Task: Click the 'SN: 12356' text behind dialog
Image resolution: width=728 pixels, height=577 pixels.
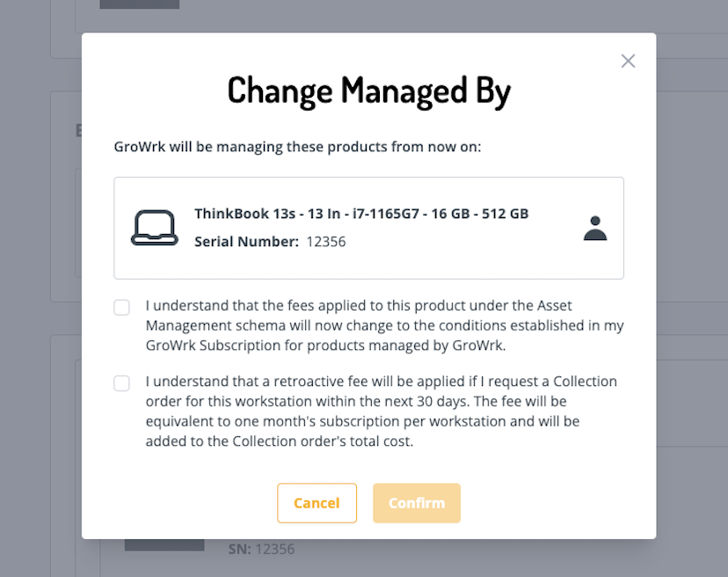Action: tap(261, 549)
